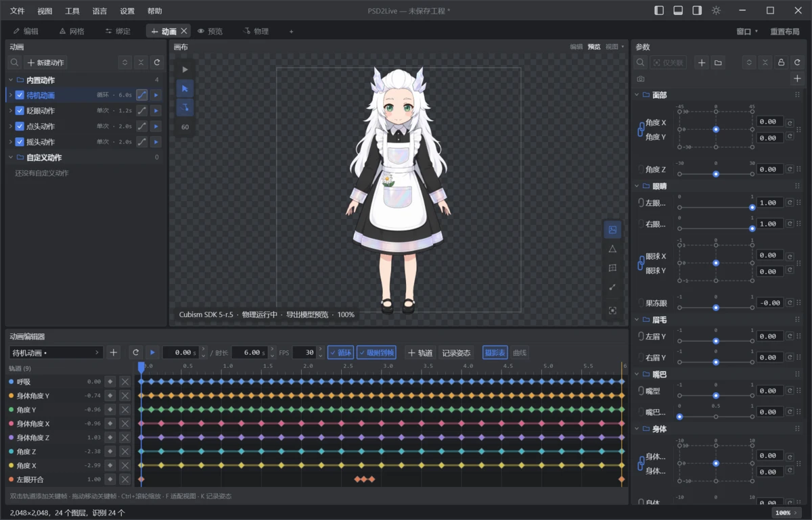
Task: Toggle the bottom panel layout icon
Action: point(678,11)
